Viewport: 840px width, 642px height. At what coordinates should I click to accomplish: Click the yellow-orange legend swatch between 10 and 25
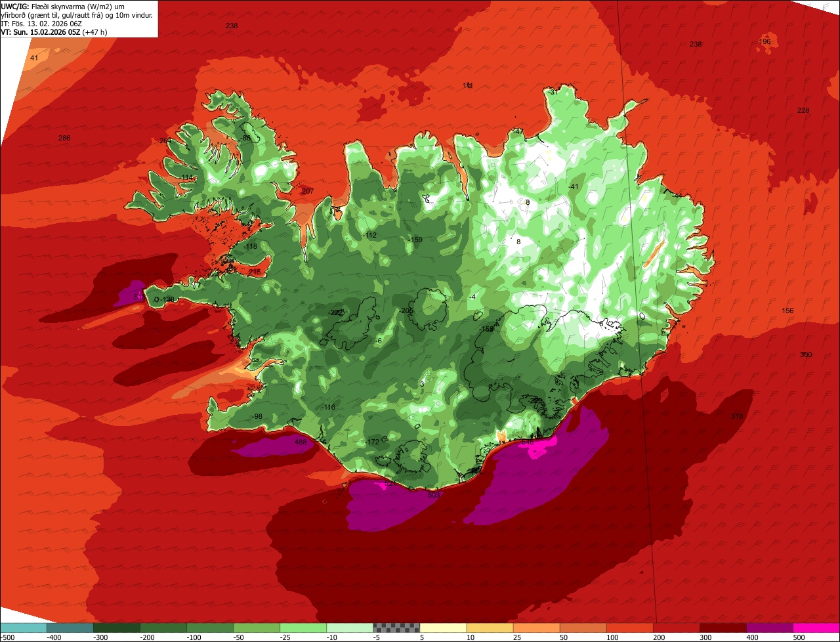click(490, 628)
